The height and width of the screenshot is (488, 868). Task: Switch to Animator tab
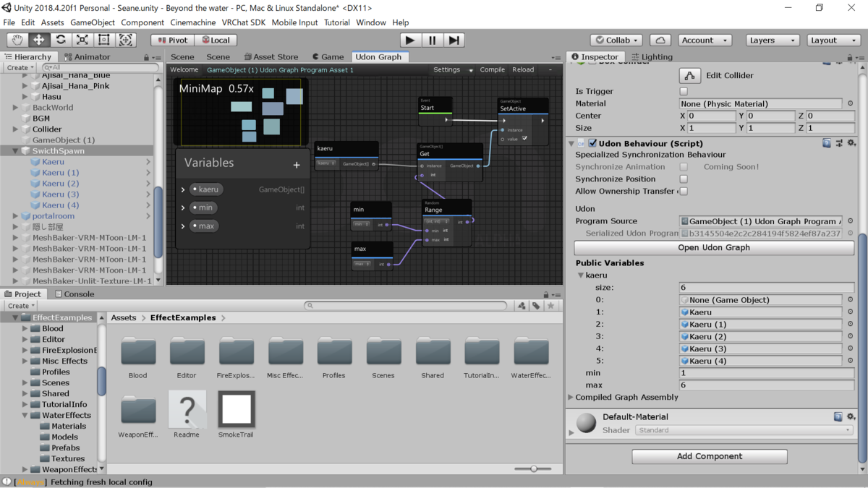pos(87,56)
